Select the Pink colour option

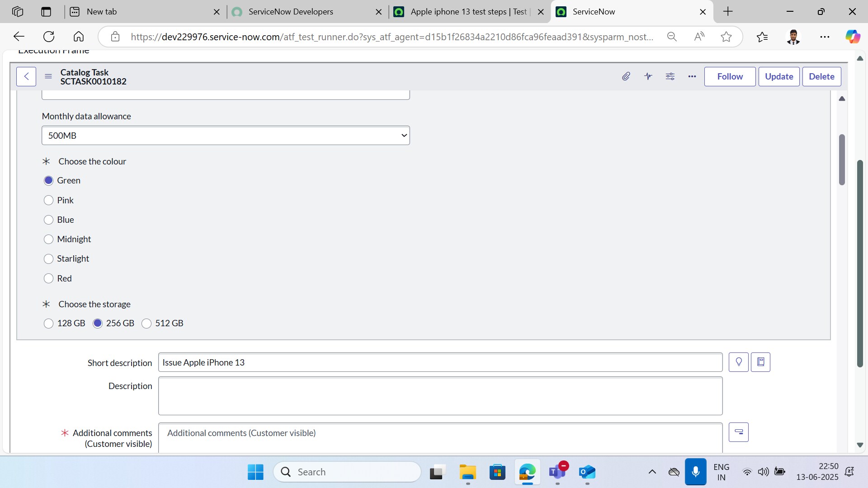click(48, 200)
